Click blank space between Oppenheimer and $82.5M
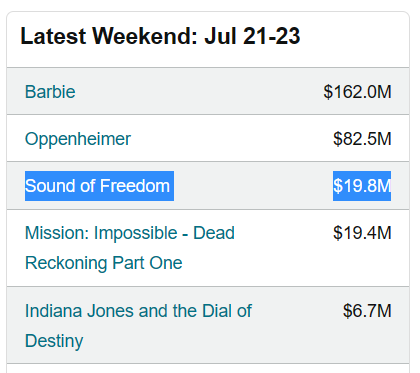420x373 pixels. (232, 139)
